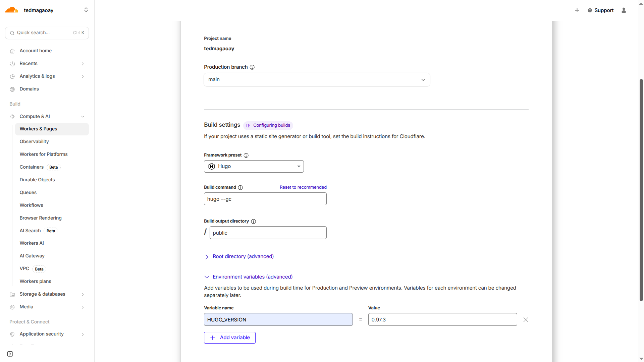Click the plus icon in top bar

tap(577, 10)
